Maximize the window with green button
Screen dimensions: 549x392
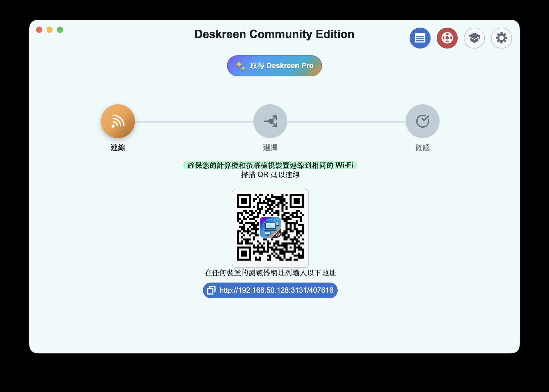(60, 30)
